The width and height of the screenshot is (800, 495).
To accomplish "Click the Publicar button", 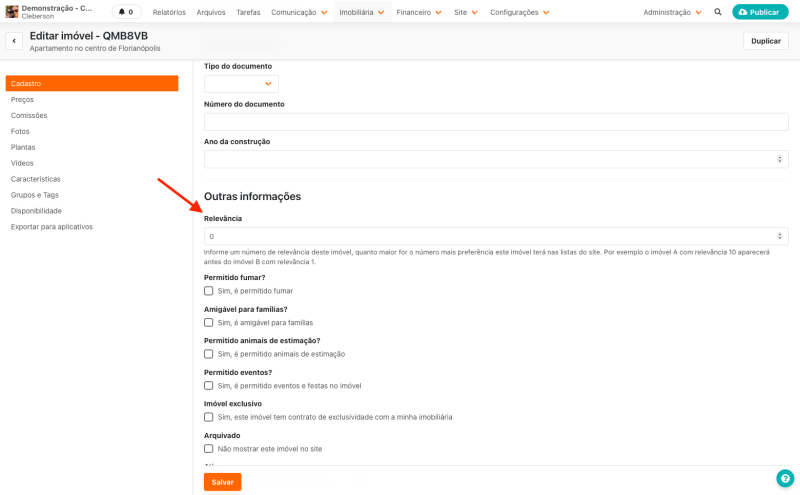I will (x=759, y=12).
